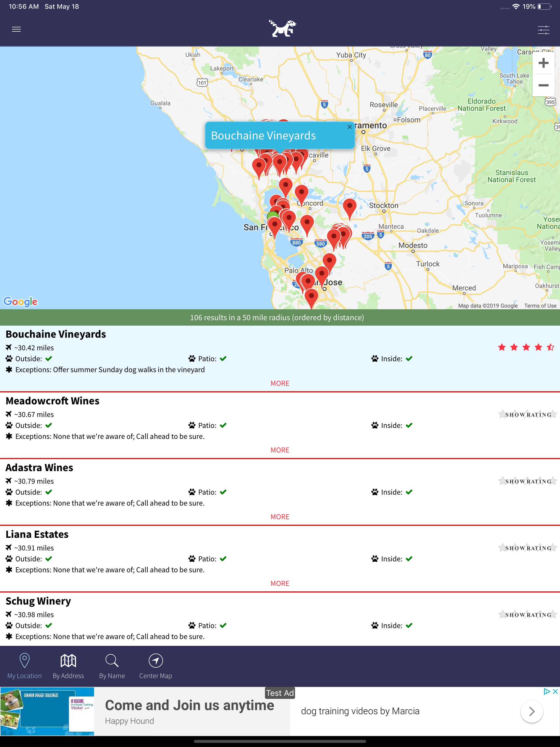Select the By Name search tab
This screenshot has width=560, height=747.
click(x=112, y=666)
